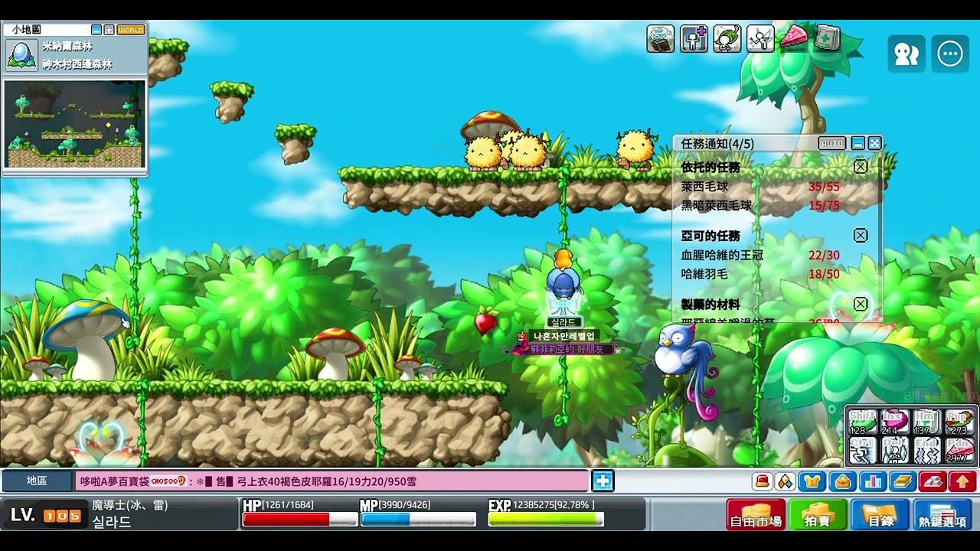Click the red silver-ingots cash shop icon
The height and width of the screenshot is (551, 980).
pos(932,481)
